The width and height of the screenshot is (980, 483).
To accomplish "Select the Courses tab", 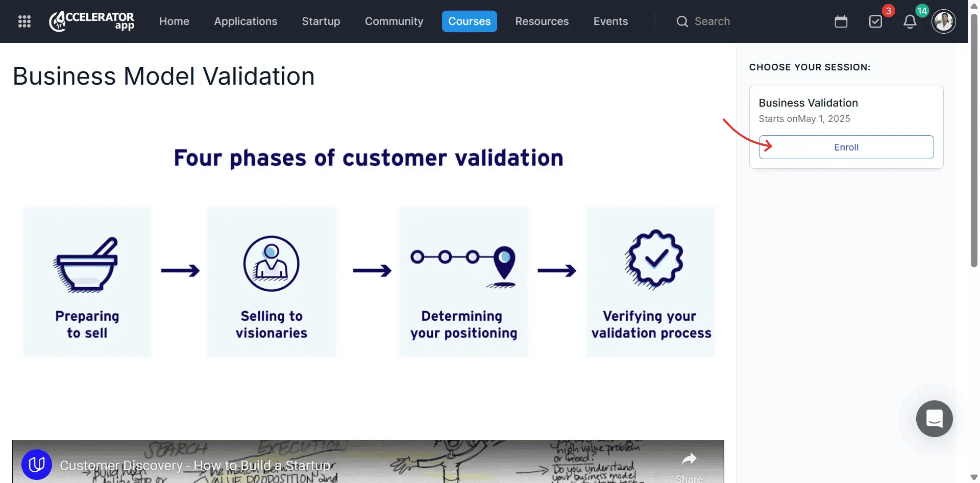I will (x=469, y=21).
